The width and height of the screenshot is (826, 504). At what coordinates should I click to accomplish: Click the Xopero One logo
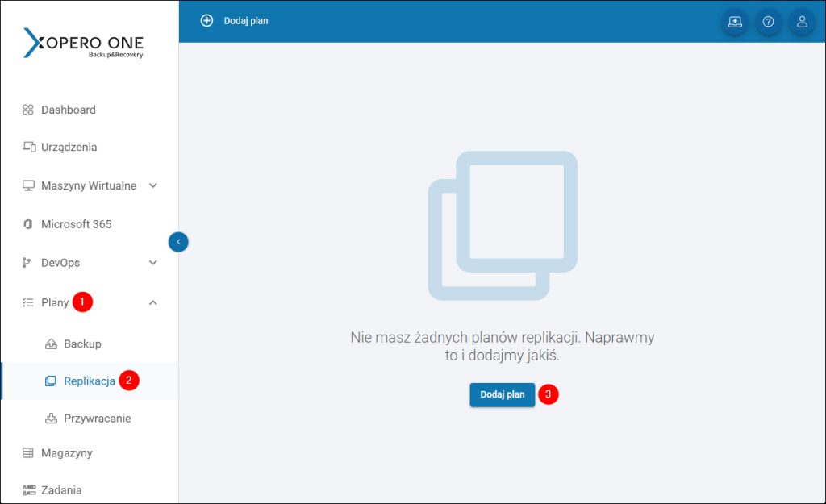pyautogui.click(x=83, y=43)
